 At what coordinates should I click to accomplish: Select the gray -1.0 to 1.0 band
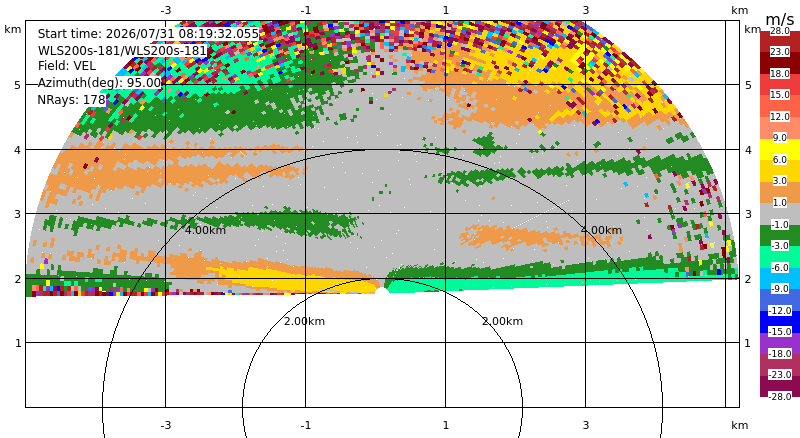click(x=780, y=213)
